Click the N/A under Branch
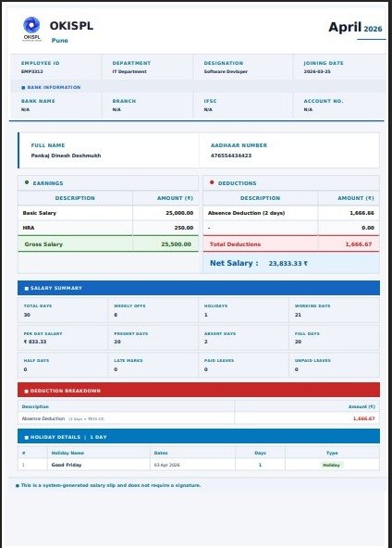This screenshot has width=392, height=548. click(116, 110)
